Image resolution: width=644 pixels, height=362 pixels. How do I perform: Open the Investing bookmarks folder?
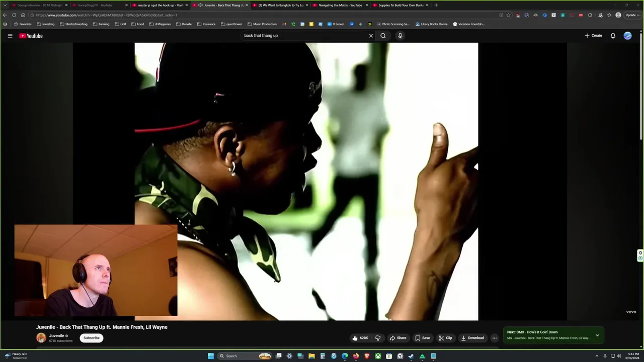tap(46, 24)
